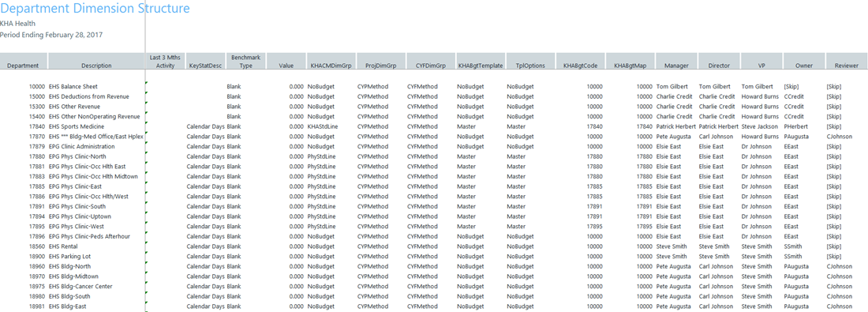Select the KHAStdLine cell for Sports Medicine
Image resolution: width=868 pixels, height=312 pixels.
(x=322, y=126)
